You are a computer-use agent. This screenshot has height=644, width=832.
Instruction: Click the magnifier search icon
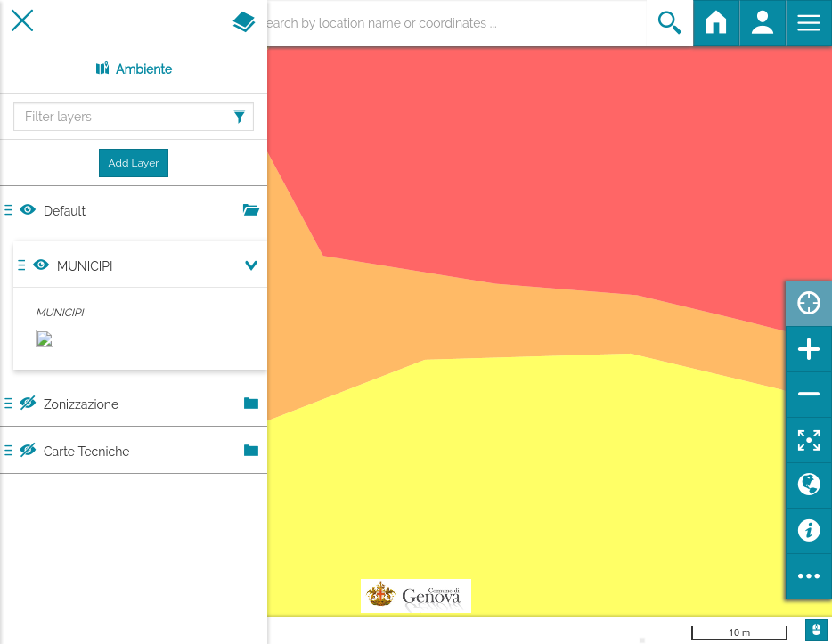click(x=670, y=23)
